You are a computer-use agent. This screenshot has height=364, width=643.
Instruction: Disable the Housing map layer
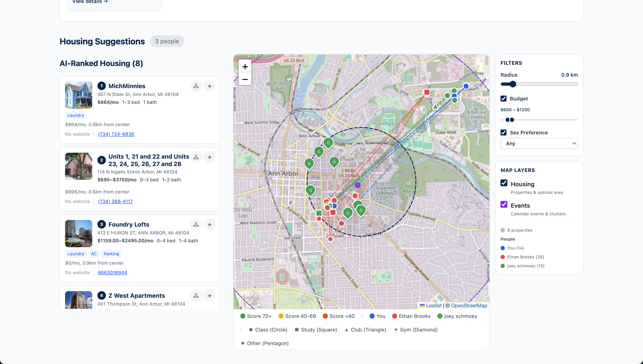tap(504, 183)
